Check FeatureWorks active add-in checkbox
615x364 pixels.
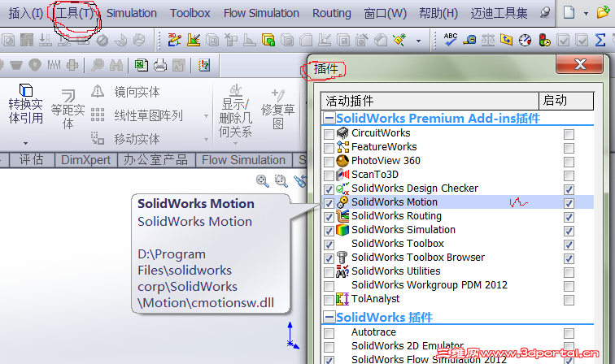[x=329, y=148]
